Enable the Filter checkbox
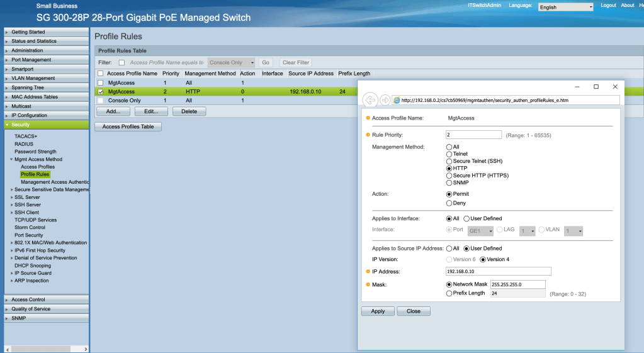 pos(121,63)
